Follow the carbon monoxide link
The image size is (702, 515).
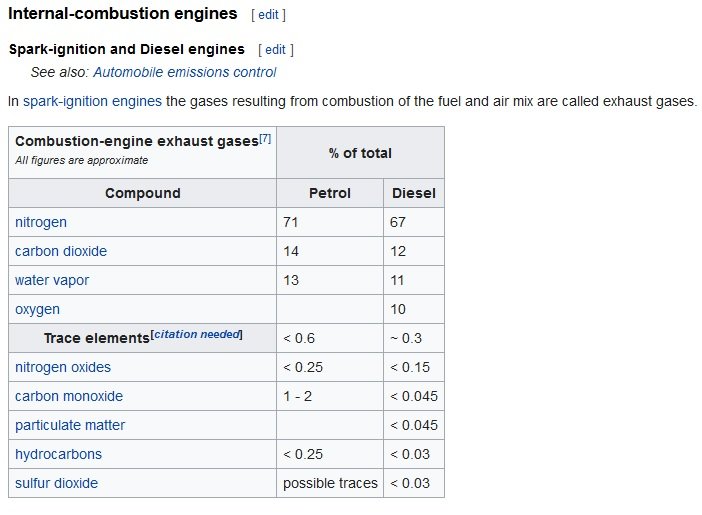69,396
